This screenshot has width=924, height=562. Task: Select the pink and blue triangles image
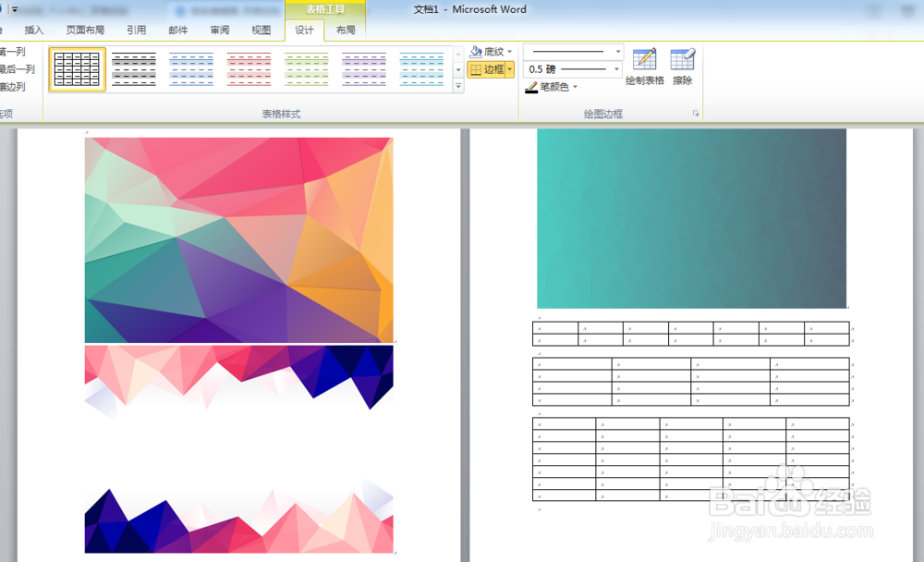pos(238,449)
